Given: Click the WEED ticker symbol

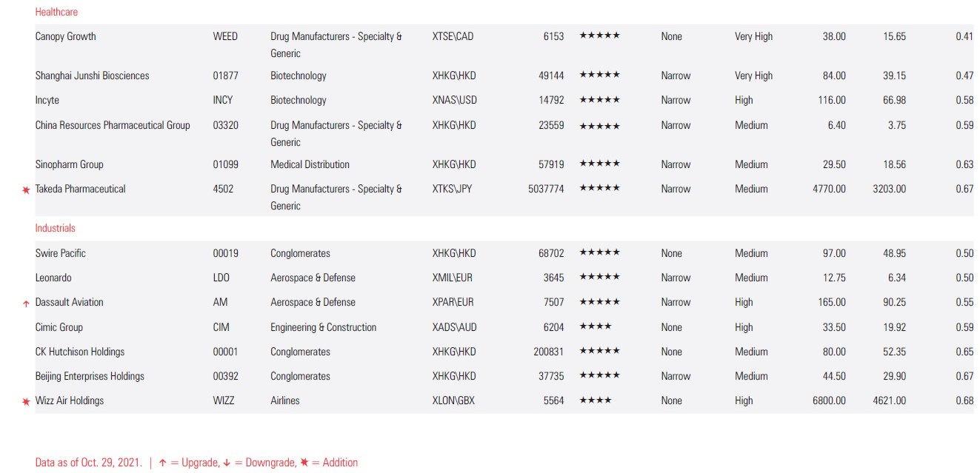Looking at the screenshot, I should tap(225, 36).
